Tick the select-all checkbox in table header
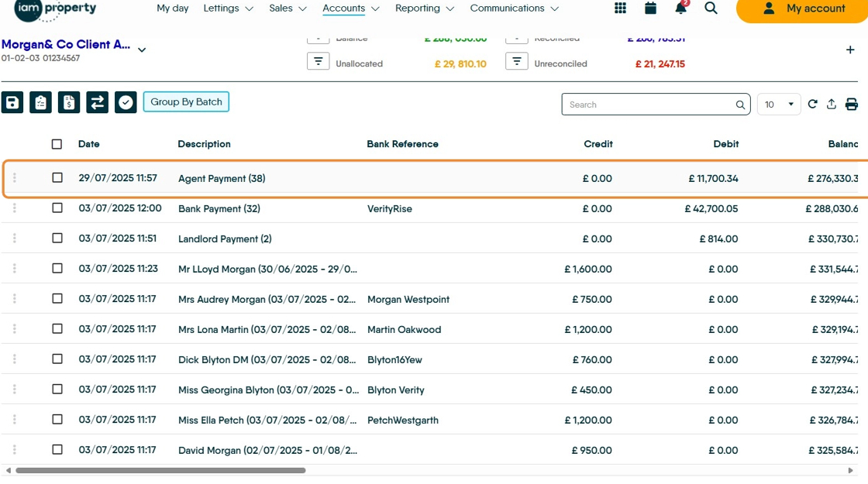 [x=57, y=144]
